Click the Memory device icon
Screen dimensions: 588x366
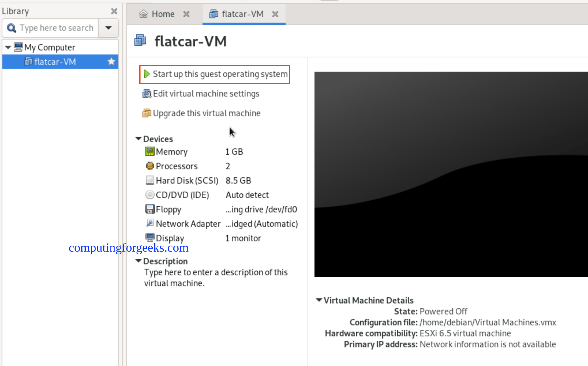pos(150,151)
